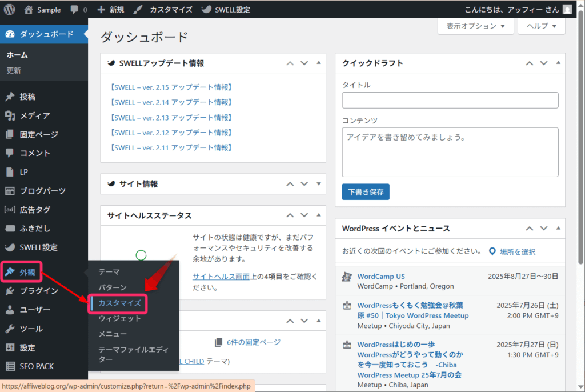The image size is (585, 392).
Task: Collapse WordPress イベントとニュース panel toggle
Action: click(558, 228)
